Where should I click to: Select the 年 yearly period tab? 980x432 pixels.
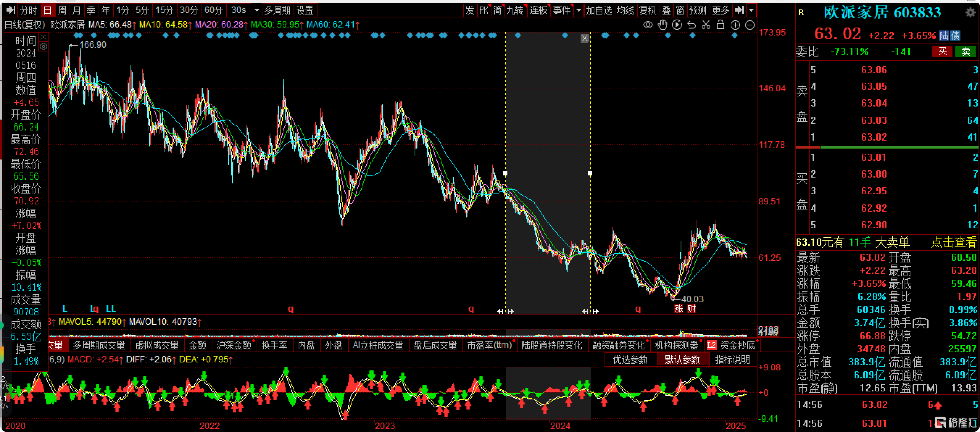105,10
